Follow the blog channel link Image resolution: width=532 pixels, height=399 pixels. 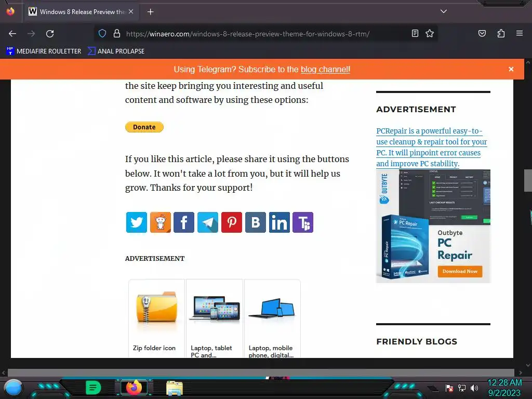pos(325,70)
